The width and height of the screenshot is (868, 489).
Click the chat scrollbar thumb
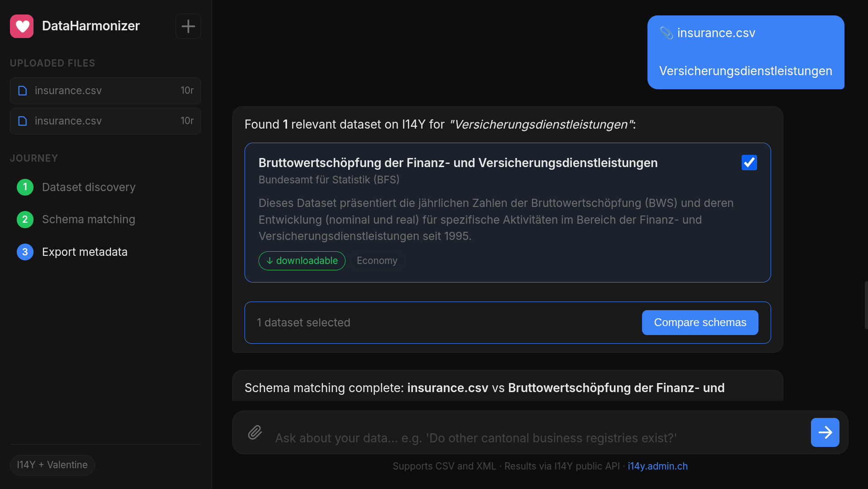click(866, 305)
